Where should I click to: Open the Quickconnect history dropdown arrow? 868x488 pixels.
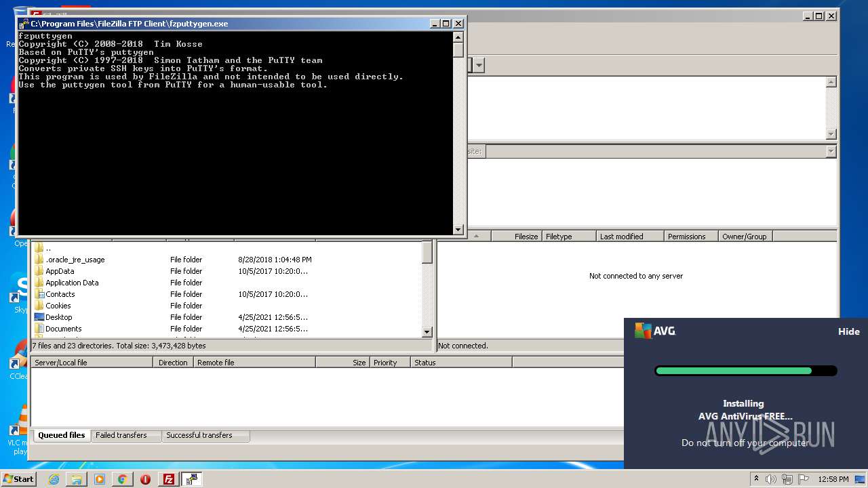[x=479, y=65]
